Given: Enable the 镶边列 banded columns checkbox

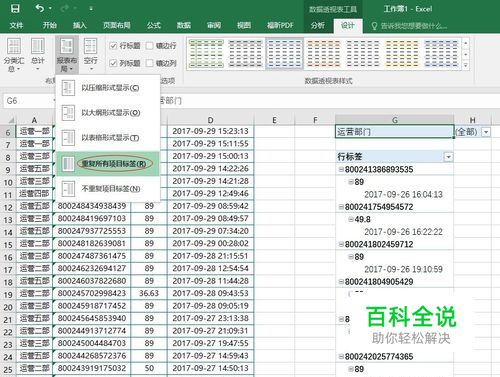Looking at the screenshot, I should click(150, 63).
